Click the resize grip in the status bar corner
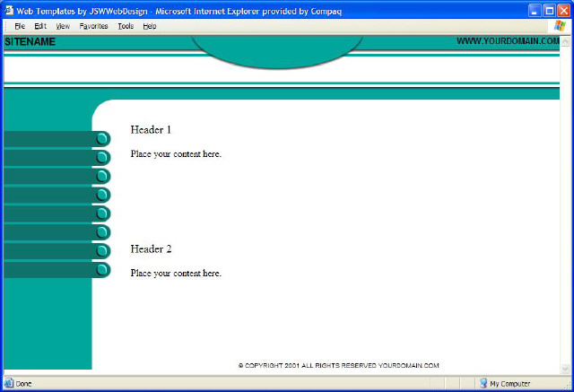Image resolution: width=574 pixels, height=392 pixels. [x=566, y=384]
